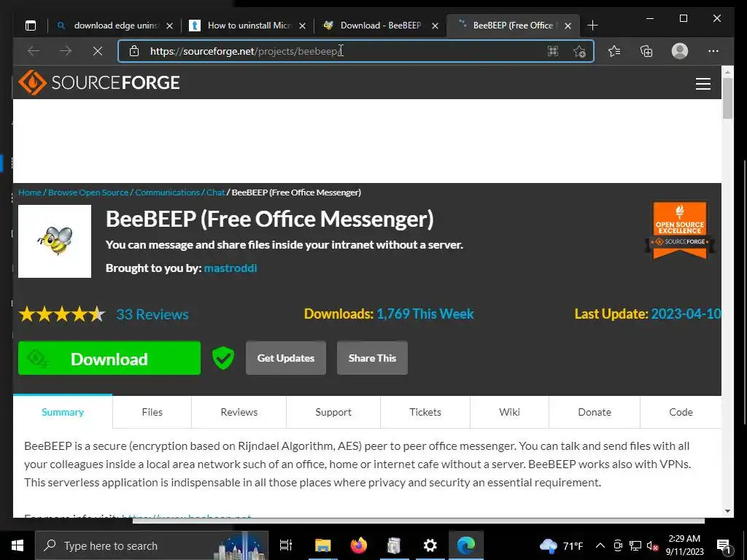The width and height of the screenshot is (747, 560).
Task: Close the 'Download - BeeBEEP' tab
Action: pos(435,26)
